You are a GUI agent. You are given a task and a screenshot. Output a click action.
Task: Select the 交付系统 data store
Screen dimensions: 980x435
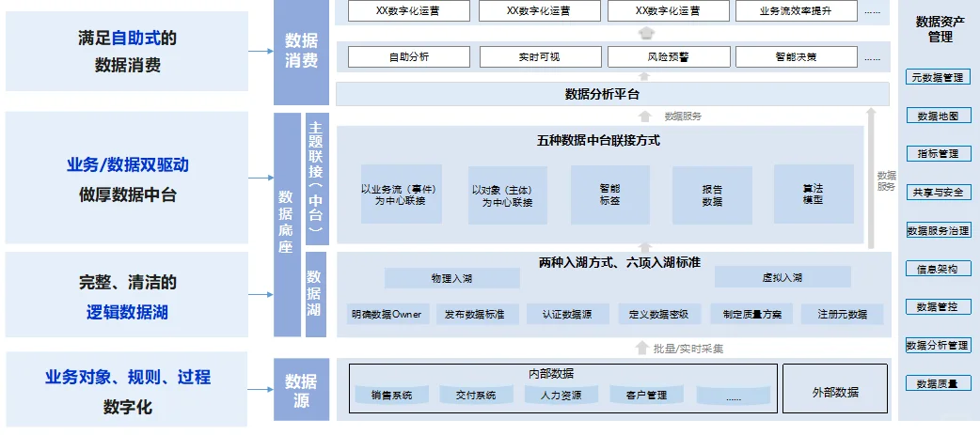476,395
